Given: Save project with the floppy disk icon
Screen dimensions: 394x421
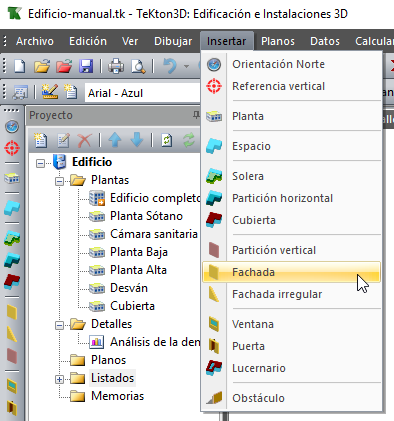Looking at the screenshot, I should coord(86,66).
